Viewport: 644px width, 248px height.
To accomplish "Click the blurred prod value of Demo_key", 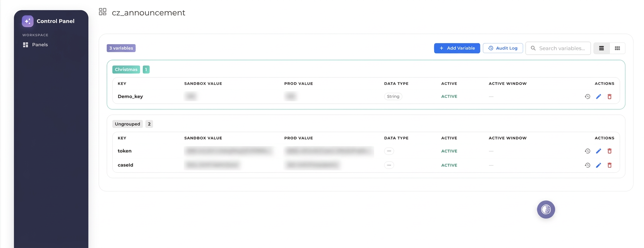I will pyautogui.click(x=291, y=96).
